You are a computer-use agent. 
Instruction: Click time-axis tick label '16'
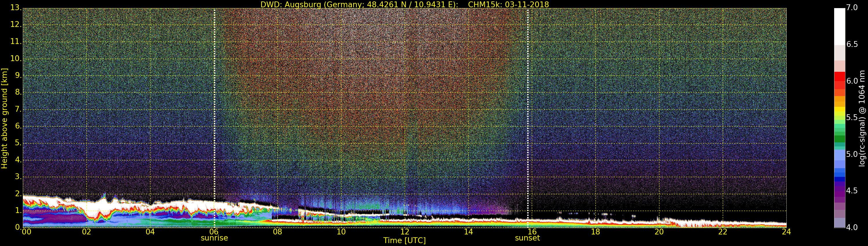point(532,232)
